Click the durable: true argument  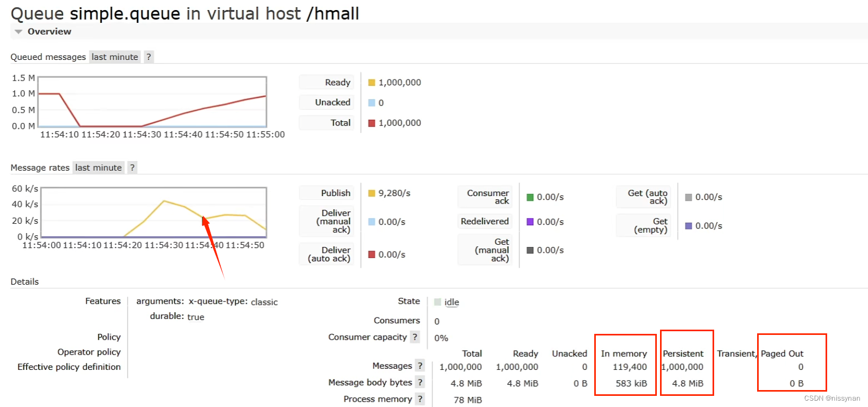[x=177, y=316]
